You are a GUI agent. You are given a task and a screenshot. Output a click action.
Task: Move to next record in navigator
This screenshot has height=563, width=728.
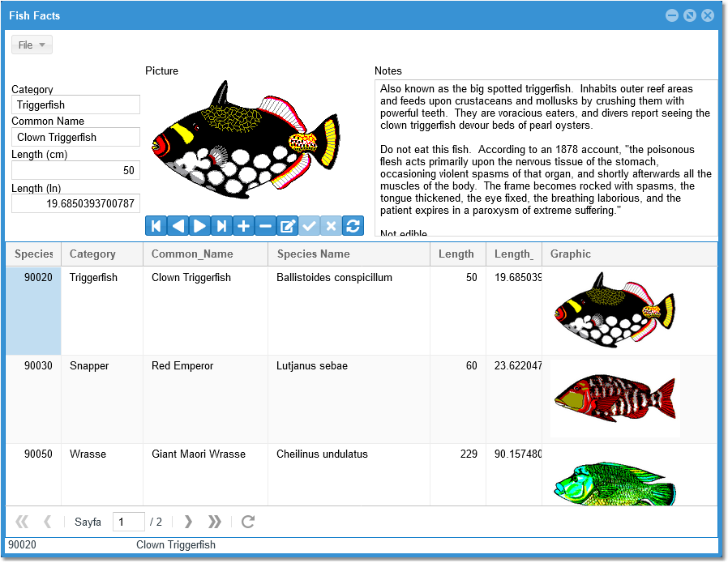click(199, 226)
